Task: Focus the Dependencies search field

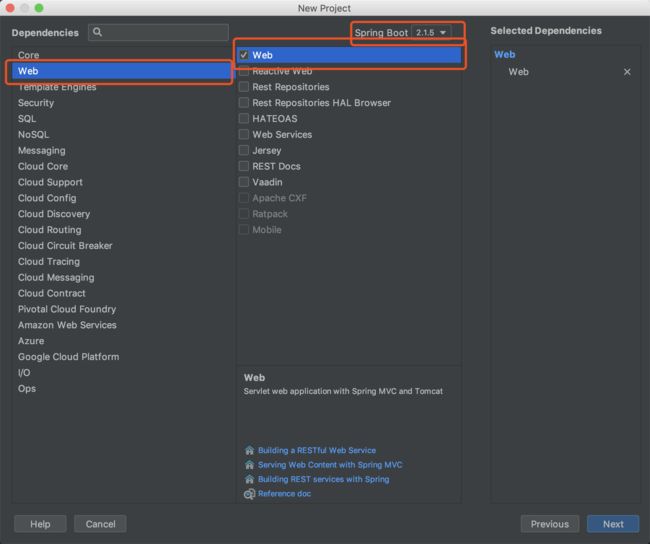Action: (158, 32)
